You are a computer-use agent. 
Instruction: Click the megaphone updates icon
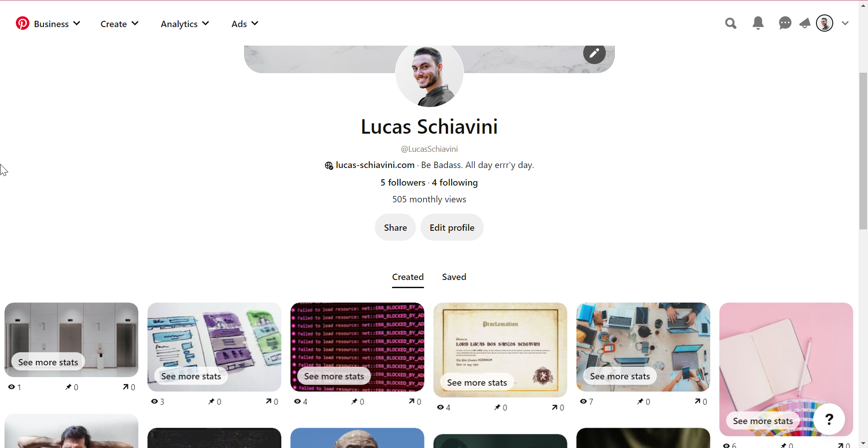tap(805, 23)
